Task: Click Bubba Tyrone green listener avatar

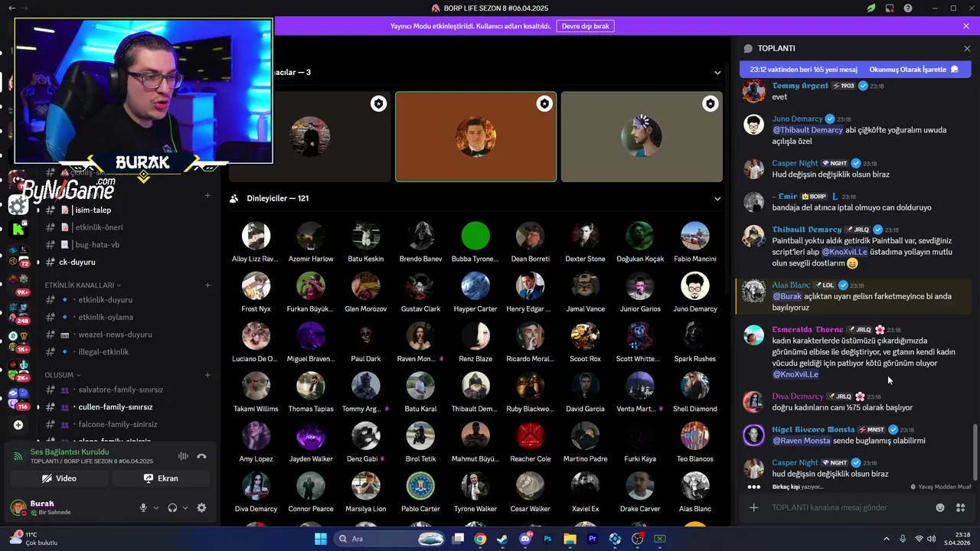Action: tap(475, 236)
